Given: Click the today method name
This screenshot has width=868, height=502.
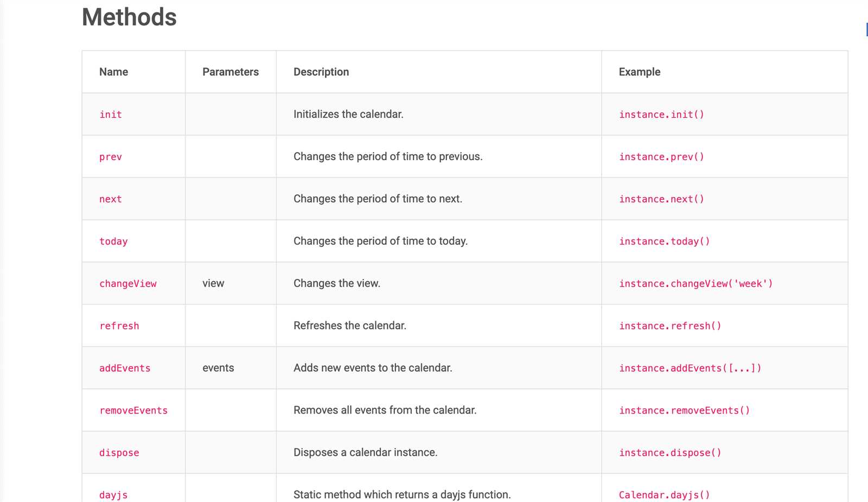Looking at the screenshot, I should click(x=113, y=242).
